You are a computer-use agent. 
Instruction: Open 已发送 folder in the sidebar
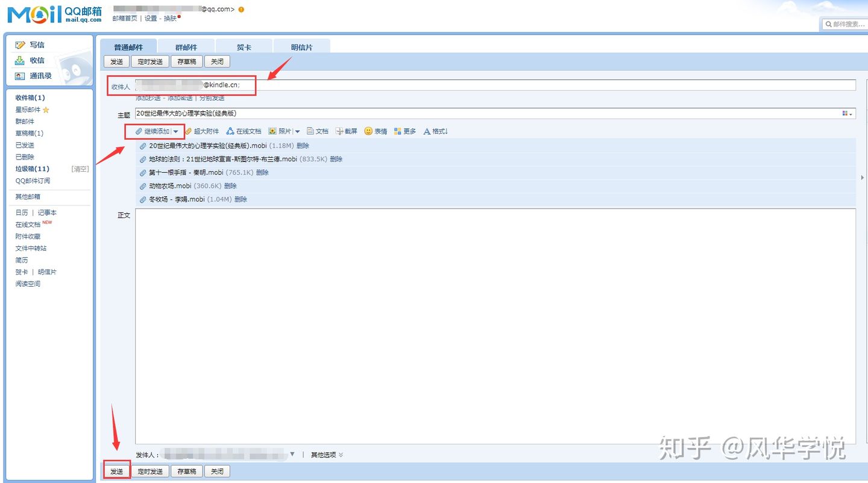coord(25,145)
